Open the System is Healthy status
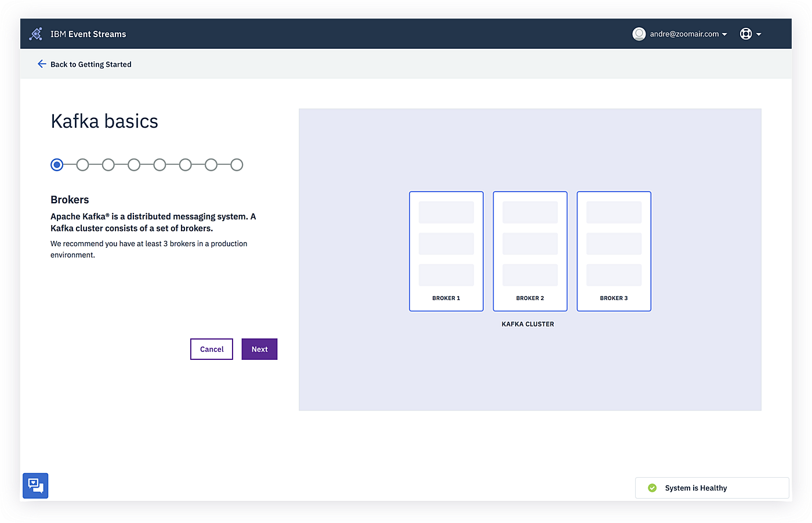 [712, 488]
